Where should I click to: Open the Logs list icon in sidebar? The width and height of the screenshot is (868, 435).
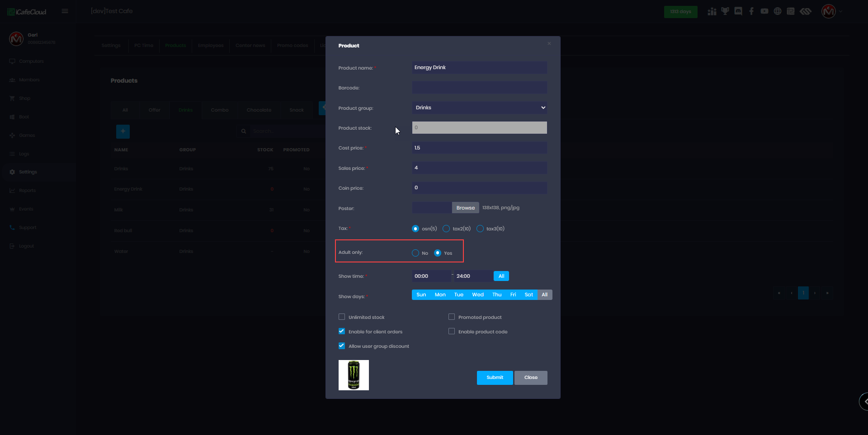pyautogui.click(x=12, y=154)
